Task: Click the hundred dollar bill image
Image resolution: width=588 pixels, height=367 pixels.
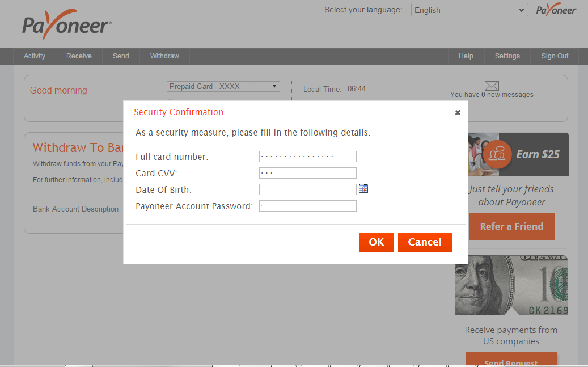Action: coord(511,285)
